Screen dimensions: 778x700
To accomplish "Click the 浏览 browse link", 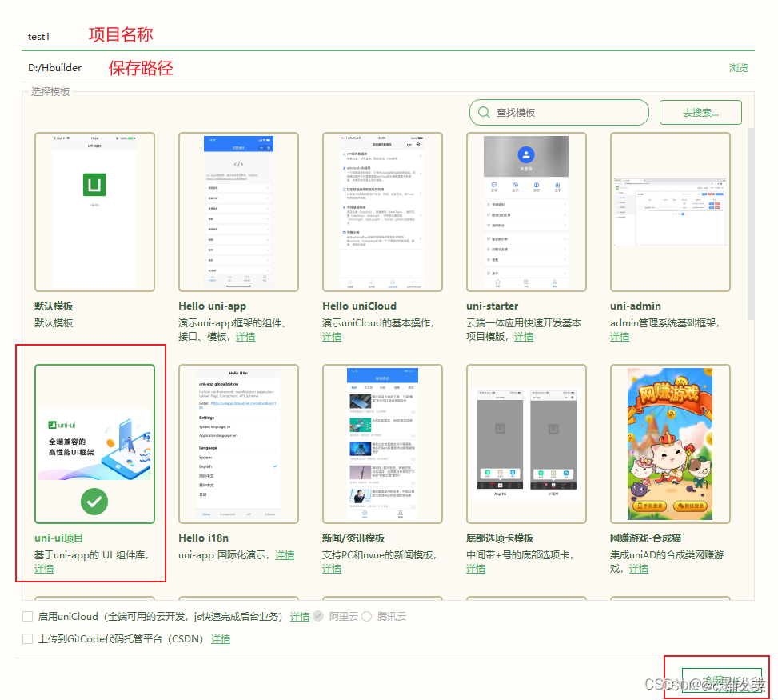I will tap(738, 67).
